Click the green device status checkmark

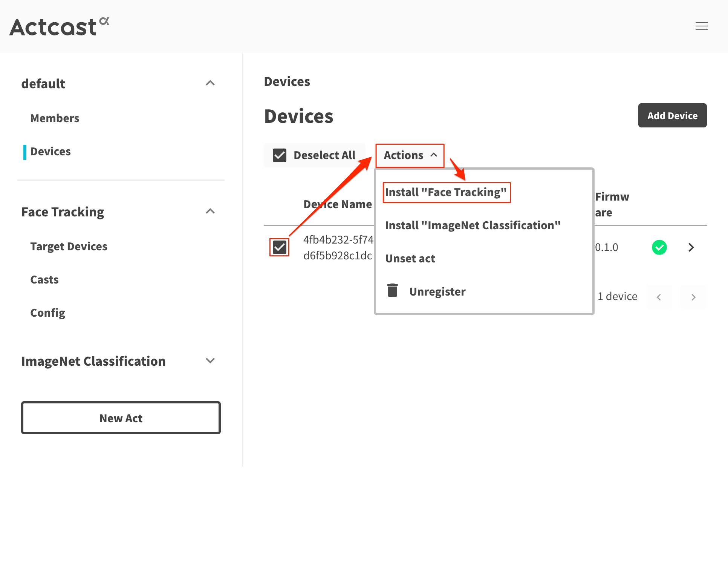click(x=659, y=247)
